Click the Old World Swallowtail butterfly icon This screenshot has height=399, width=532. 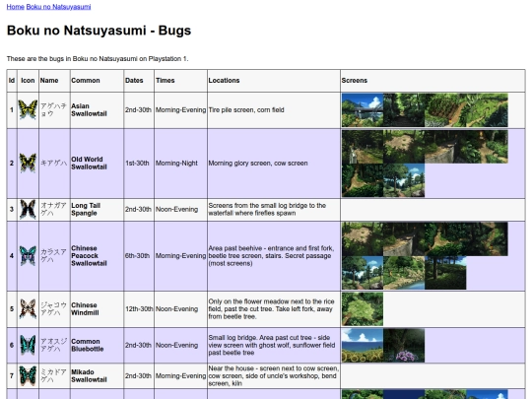point(28,163)
